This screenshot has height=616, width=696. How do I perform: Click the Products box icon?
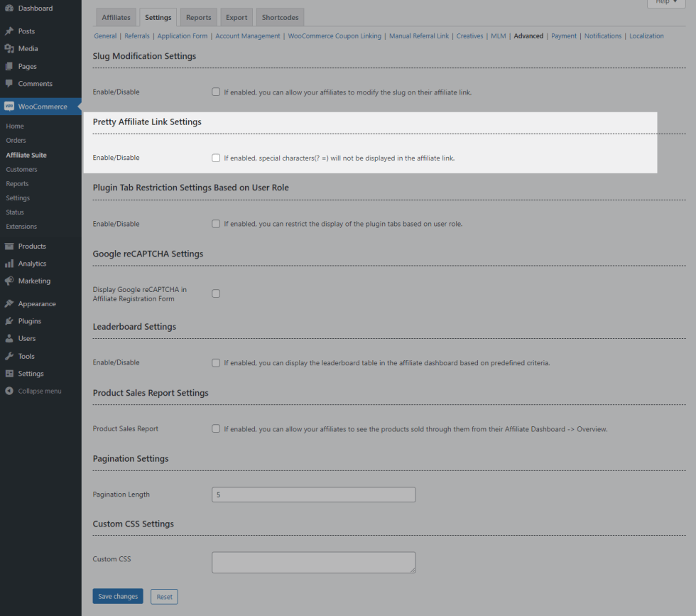(9, 247)
